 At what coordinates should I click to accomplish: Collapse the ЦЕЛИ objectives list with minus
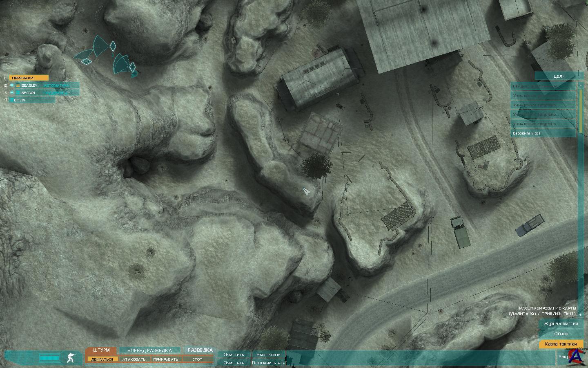581,85
